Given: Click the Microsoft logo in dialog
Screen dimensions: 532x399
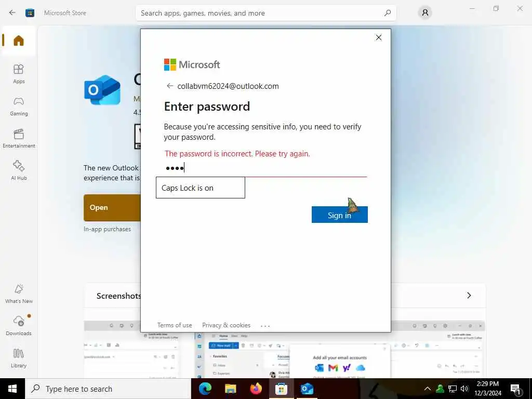Looking at the screenshot, I should pos(192,64).
